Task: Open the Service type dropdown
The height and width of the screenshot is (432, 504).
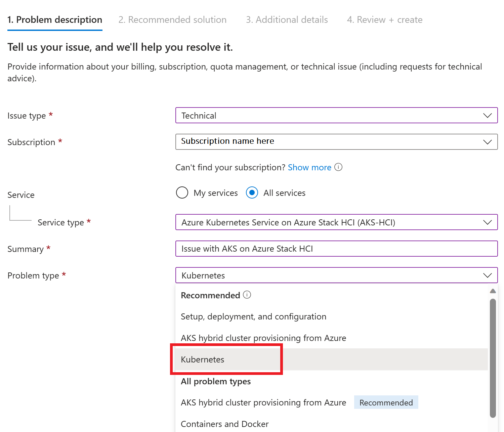Action: coord(336,222)
